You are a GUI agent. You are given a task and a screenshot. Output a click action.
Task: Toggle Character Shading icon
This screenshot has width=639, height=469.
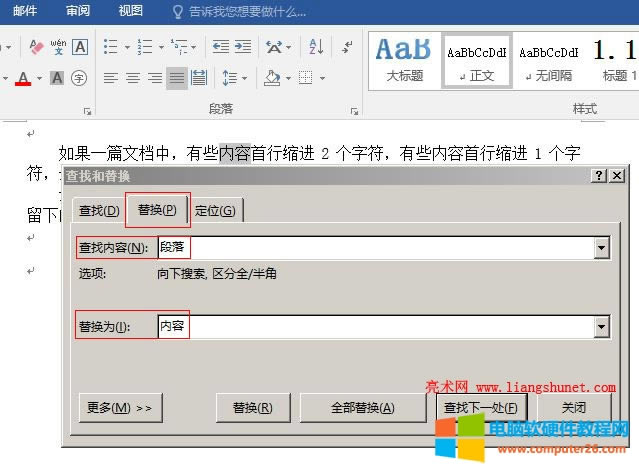point(57,78)
